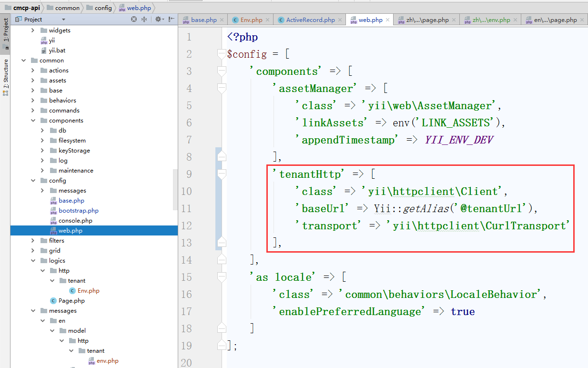Fold the $config array at line 2
This screenshot has height=368, width=588.
[x=221, y=54]
